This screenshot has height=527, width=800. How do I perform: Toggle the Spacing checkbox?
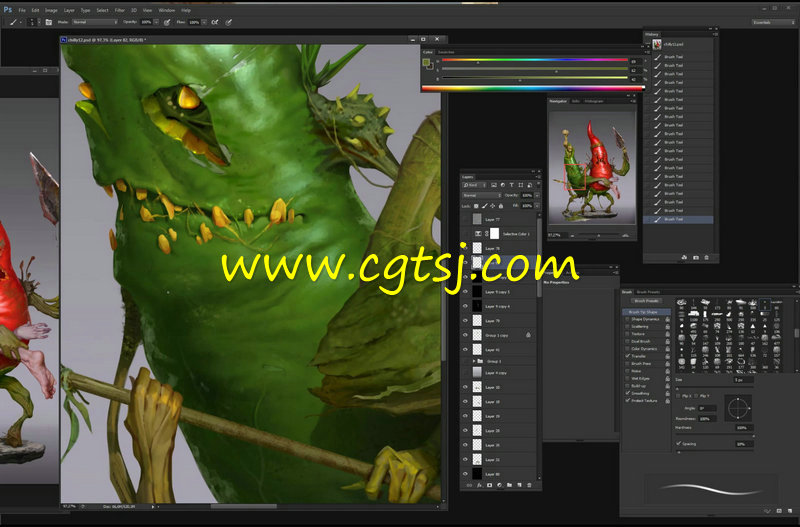click(x=679, y=443)
